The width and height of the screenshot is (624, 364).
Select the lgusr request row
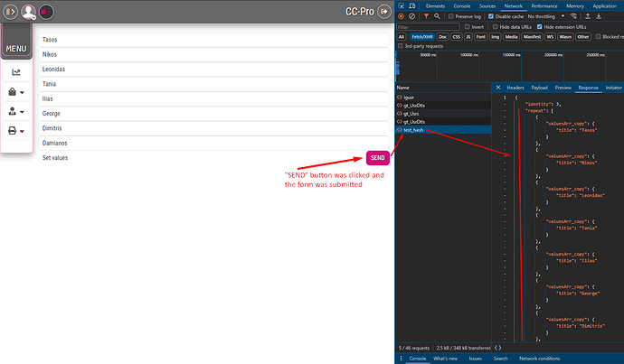(x=443, y=98)
